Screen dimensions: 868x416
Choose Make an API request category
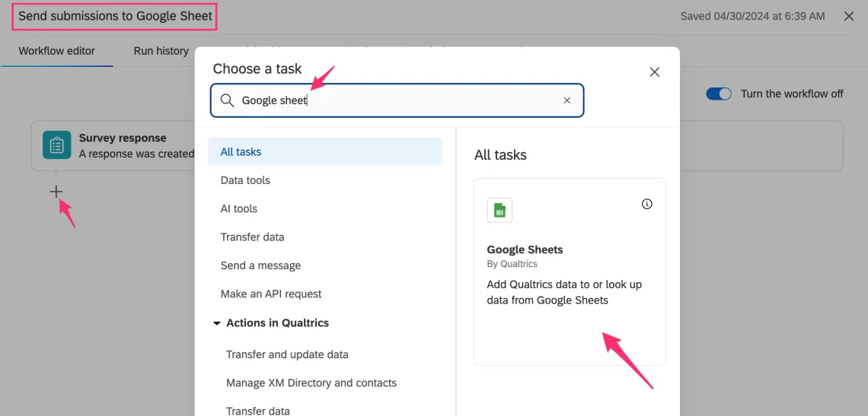point(271,294)
